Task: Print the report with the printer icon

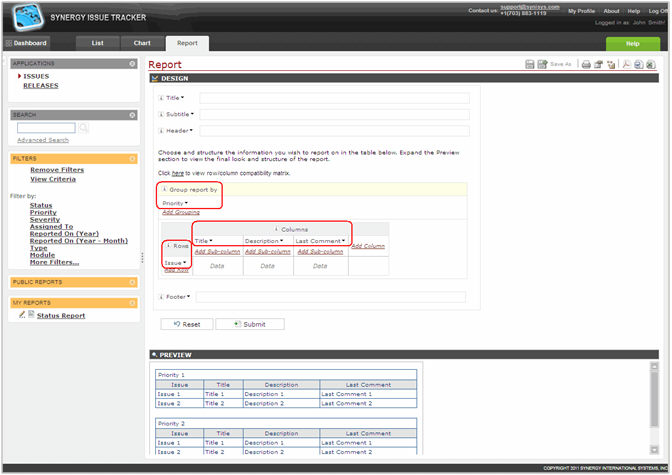Action: pyautogui.click(x=586, y=65)
